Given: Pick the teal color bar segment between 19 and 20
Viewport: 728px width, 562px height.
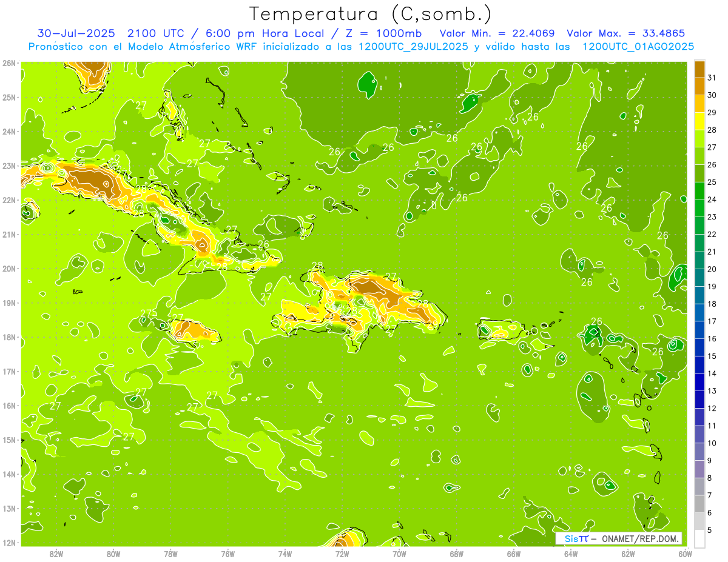Looking at the screenshot, I should (699, 278).
